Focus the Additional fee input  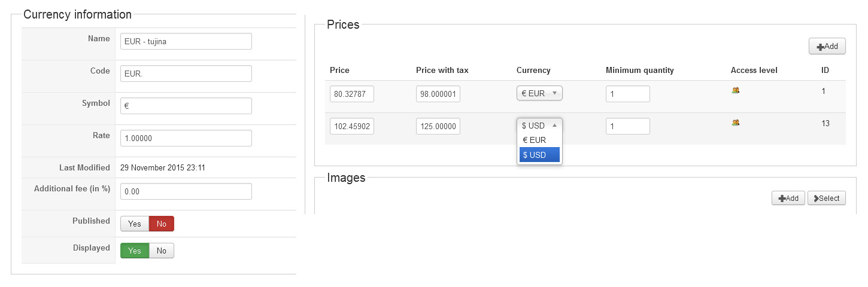pyautogui.click(x=186, y=191)
